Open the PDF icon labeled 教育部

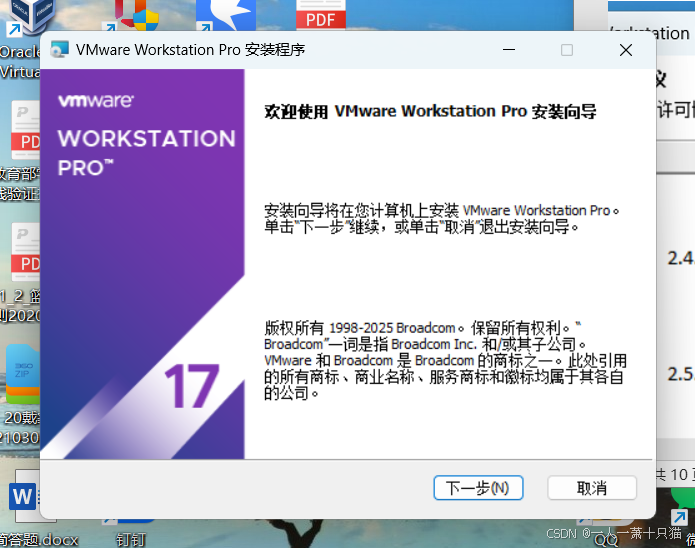click(24, 130)
